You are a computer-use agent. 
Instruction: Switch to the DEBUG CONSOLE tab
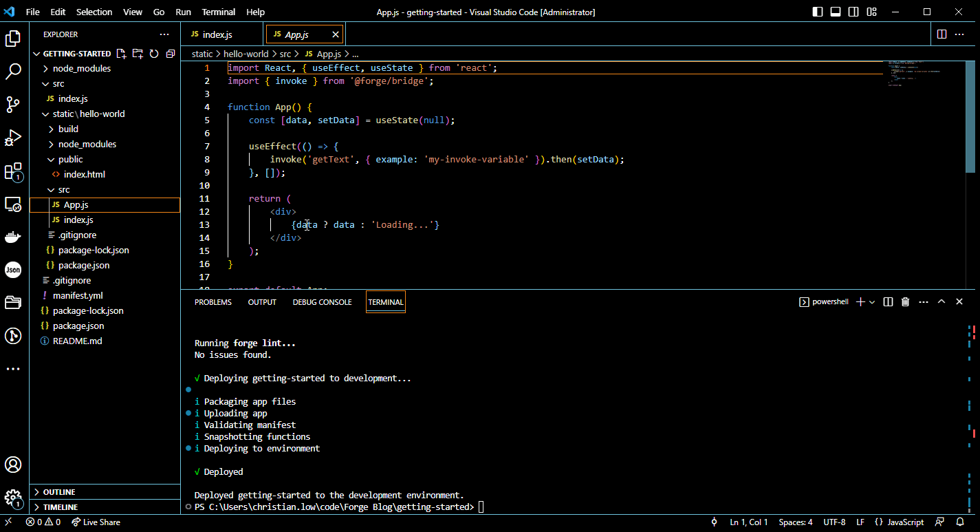322,302
